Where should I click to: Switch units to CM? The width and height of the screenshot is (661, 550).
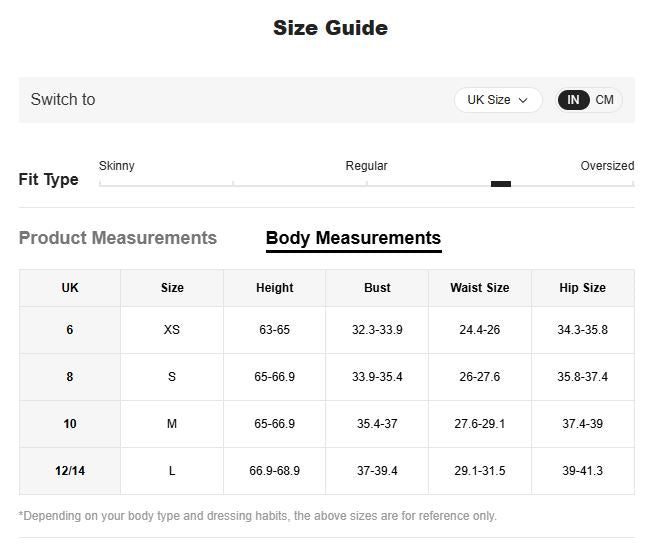(x=605, y=100)
